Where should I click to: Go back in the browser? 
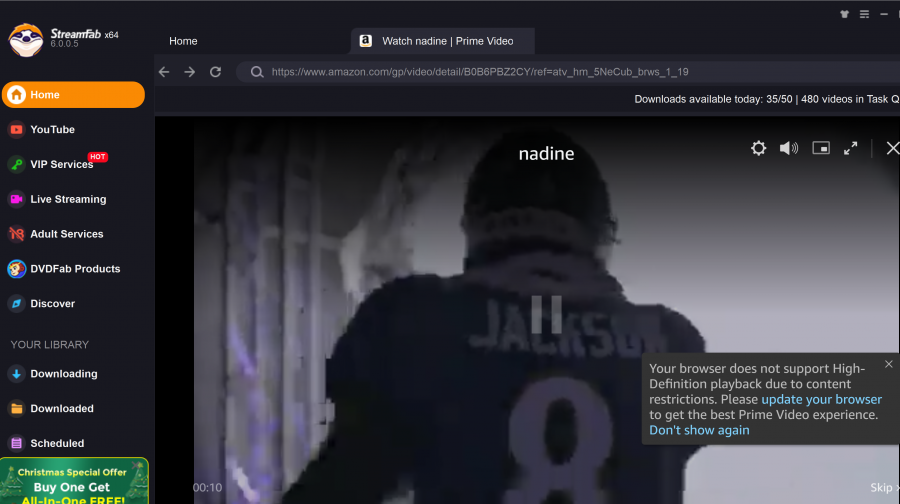164,72
